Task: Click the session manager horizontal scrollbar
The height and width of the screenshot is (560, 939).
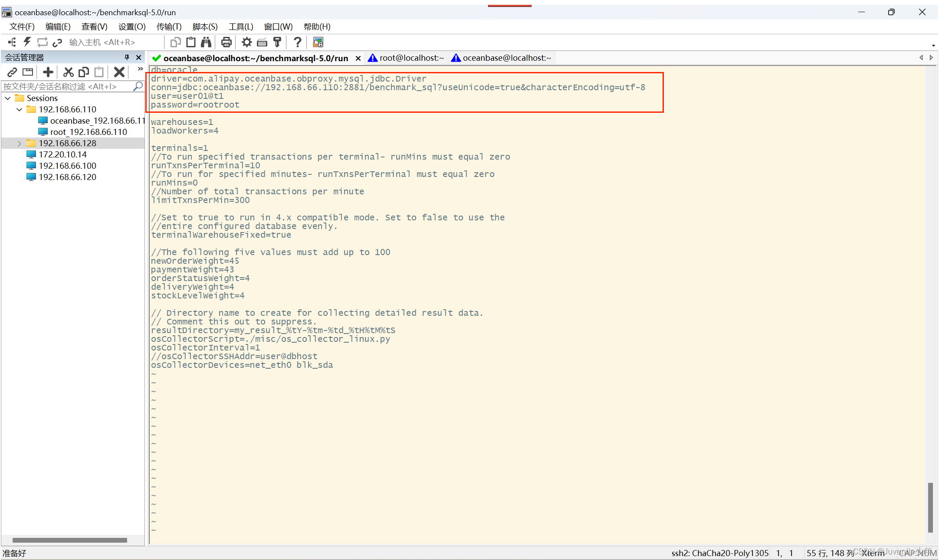Action: pos(70,540)
